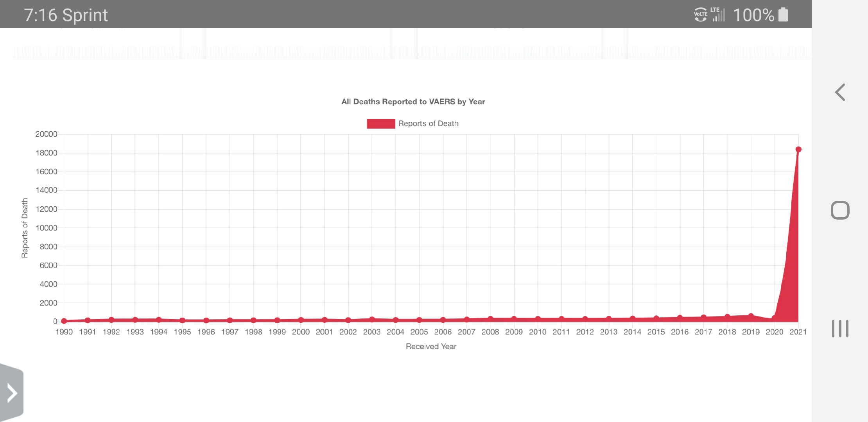Tap the Android back navigation arrow
Viewport: 868px width, 422px height.
tap(840, 93)
